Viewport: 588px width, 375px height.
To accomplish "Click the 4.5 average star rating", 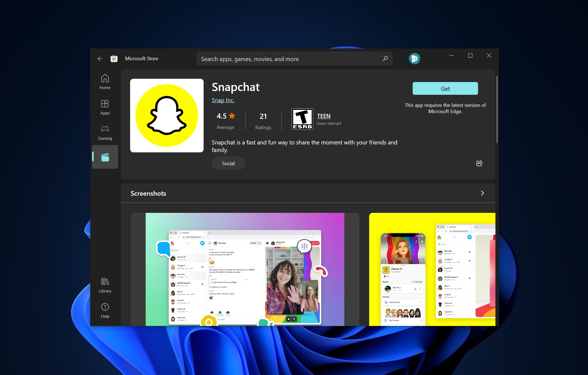I will tap(226, 121).
